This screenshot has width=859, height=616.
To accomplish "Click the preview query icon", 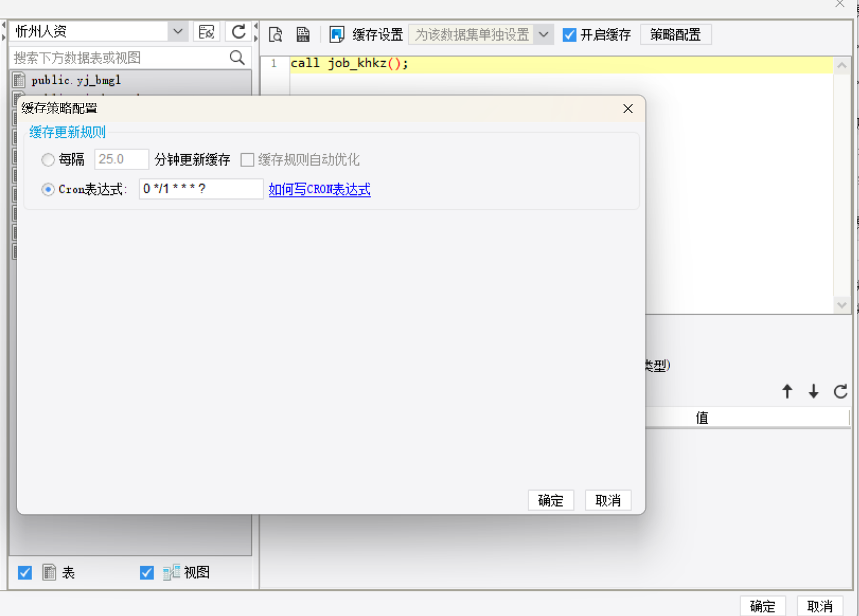I will pos(275,34).
